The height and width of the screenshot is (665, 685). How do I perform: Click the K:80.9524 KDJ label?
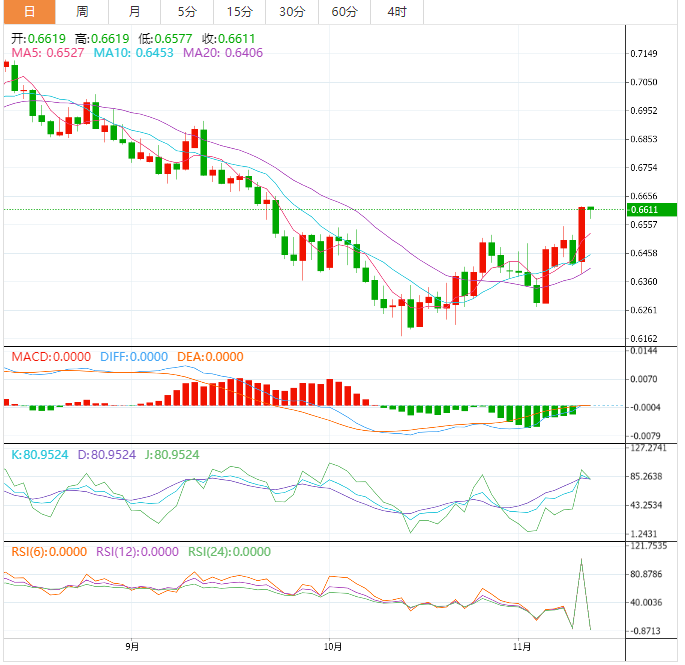point(38,454)
